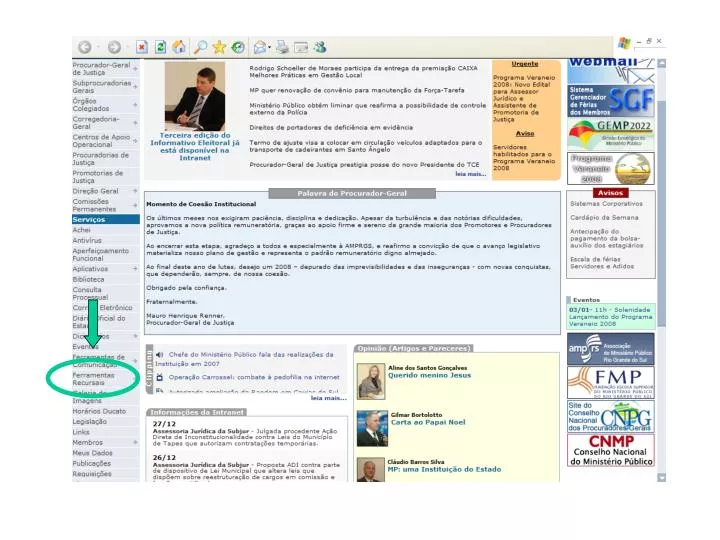720x540 pixels.
Task: Open the CNMP Conselho Nacional banner
Action: (611, 450)
